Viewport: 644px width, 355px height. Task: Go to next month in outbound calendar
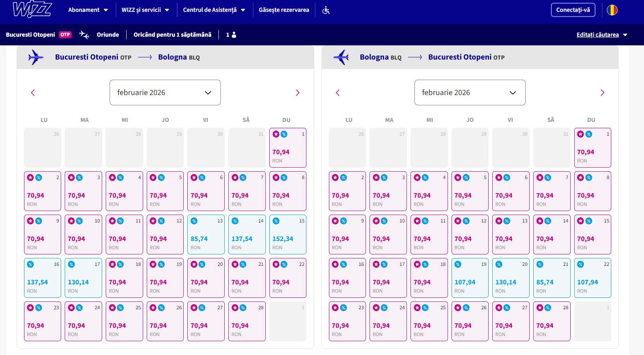point(297,93)
